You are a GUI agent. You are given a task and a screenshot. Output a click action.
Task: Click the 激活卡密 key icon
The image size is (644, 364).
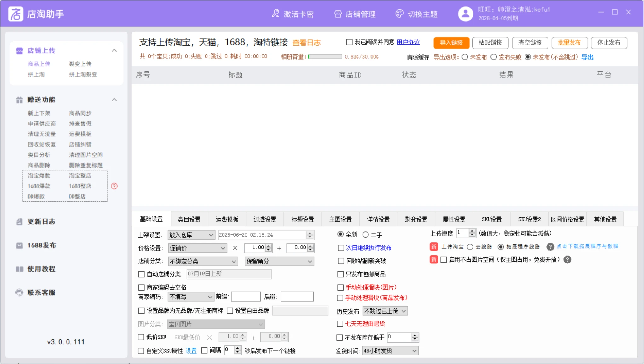(x=276, y=14)
